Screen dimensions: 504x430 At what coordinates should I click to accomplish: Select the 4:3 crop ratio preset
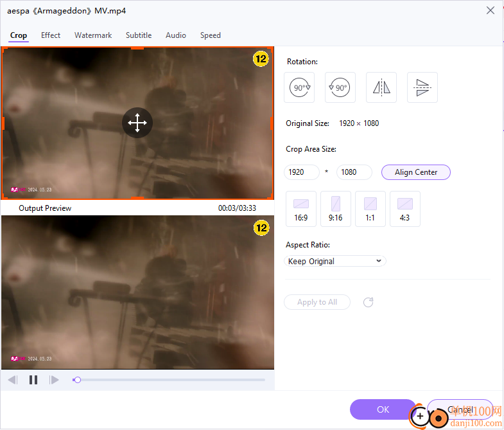[x=405, y=209]
